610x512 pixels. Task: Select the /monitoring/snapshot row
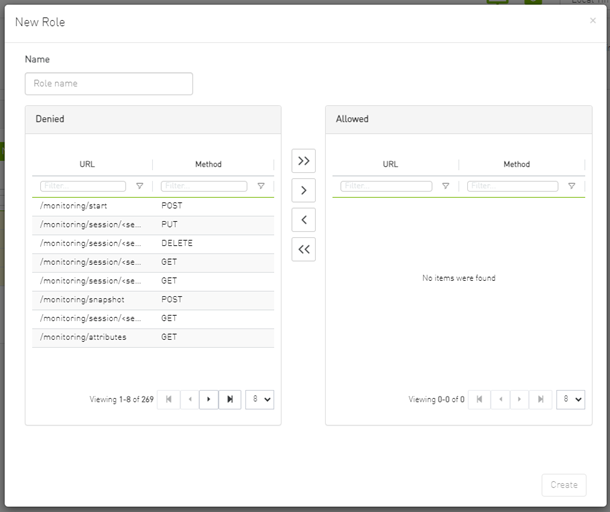point(152,300)
